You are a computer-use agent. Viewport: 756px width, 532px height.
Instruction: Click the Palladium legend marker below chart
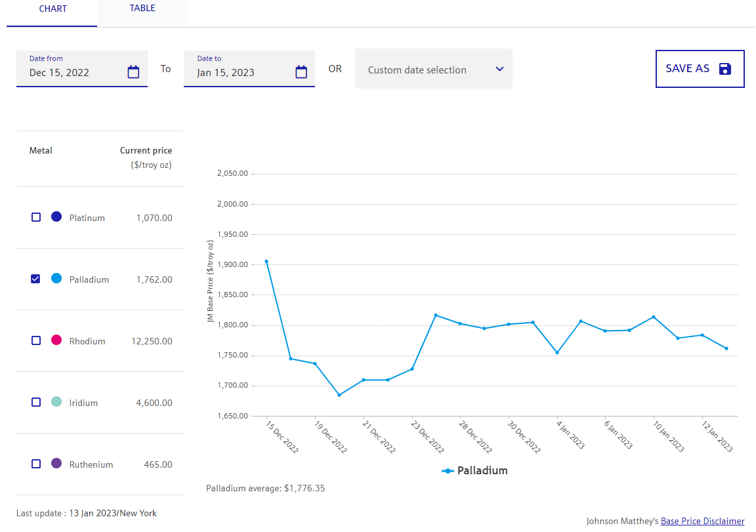(448, 471)
